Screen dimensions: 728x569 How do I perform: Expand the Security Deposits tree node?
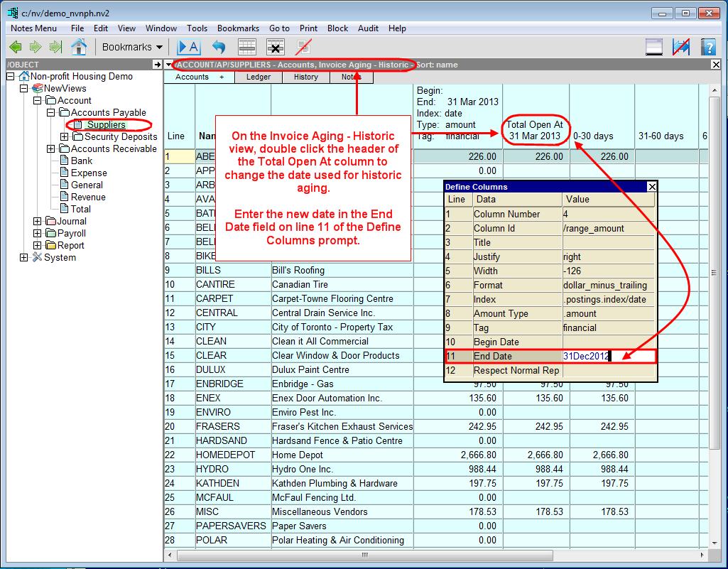65,136
